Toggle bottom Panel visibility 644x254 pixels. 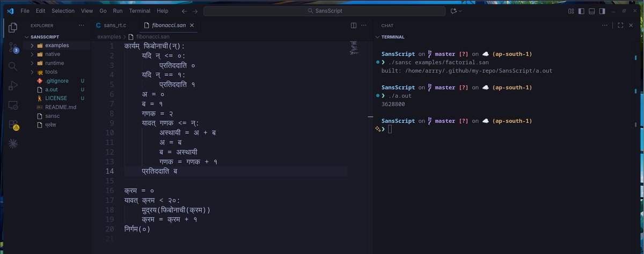click(x=591, y=11)
